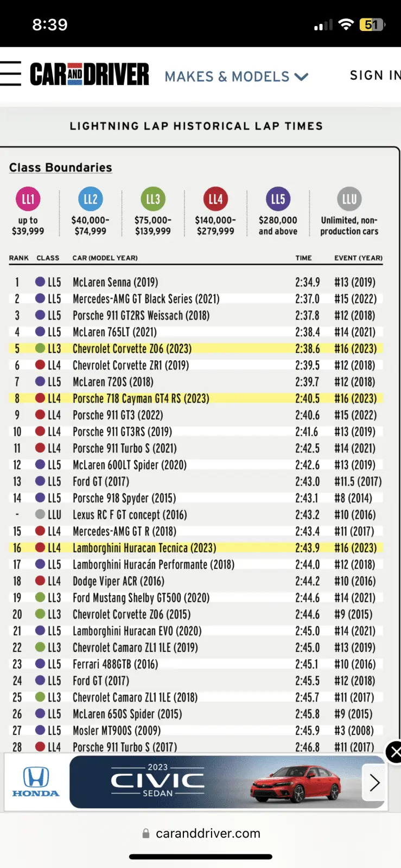The width and height of the screenshot is (401, 868).
Task: Tap the green LL3 class badge
Action: [153, 199]
